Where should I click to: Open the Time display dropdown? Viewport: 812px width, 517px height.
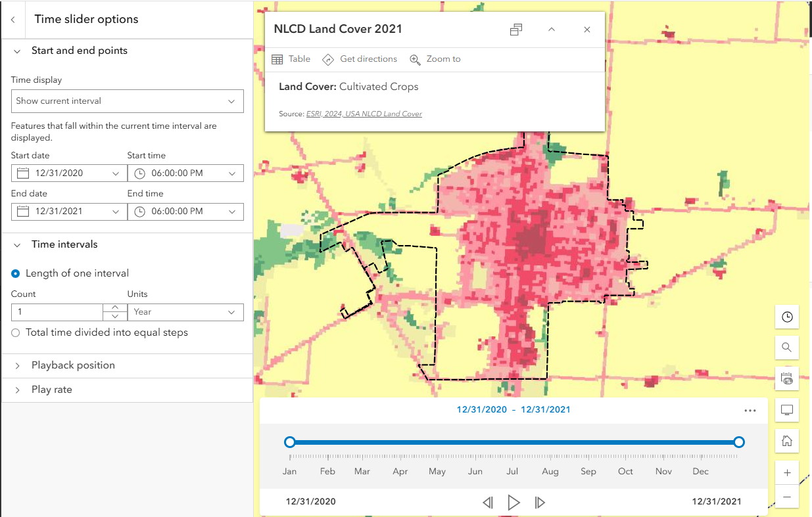pyautogui.click(x=127, y=101)
